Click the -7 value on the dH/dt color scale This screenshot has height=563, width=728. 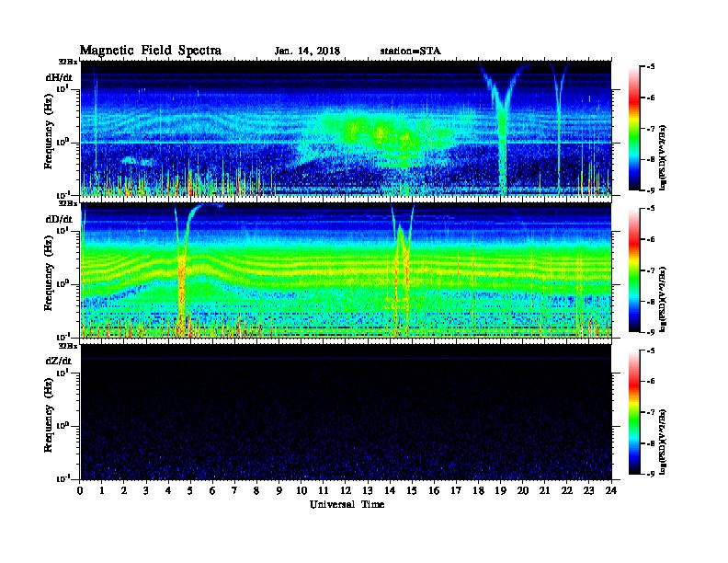pyautogui.click(x=650, y=129)
